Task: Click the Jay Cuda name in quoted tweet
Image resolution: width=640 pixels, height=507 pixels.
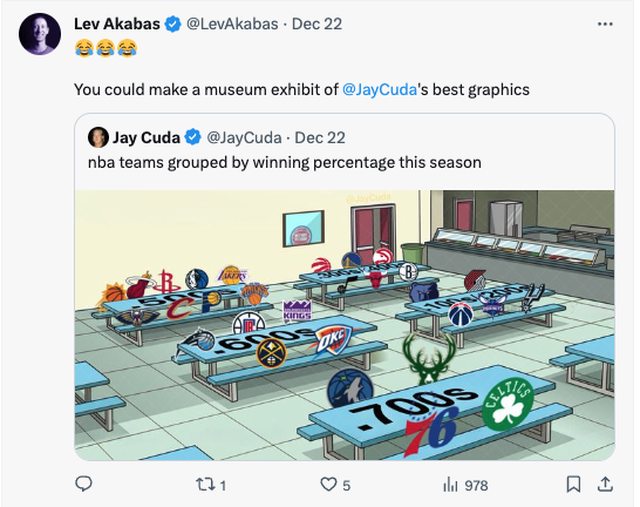Action: coord(146,137)
